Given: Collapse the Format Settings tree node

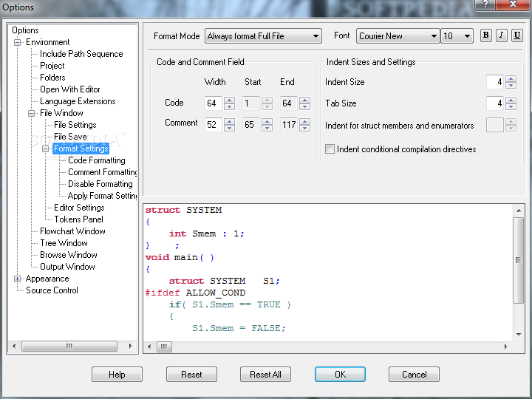Looking at the screenshot, I should [x=45, y=149].
